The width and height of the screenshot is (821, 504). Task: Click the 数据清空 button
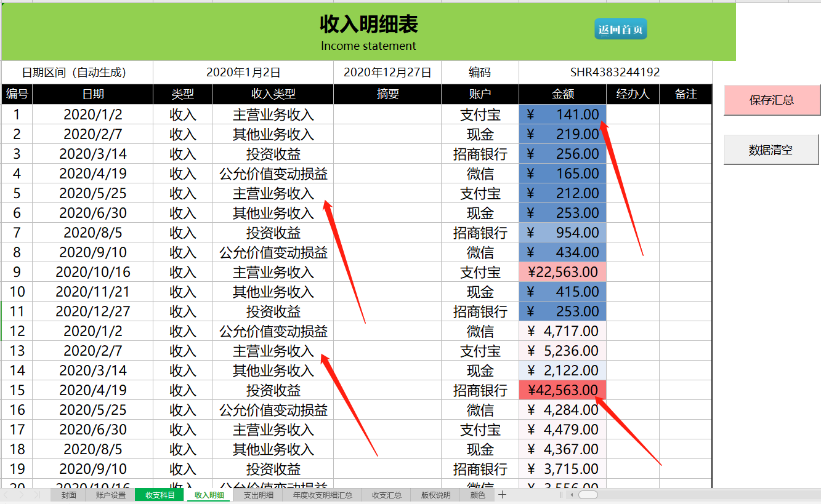coord(771,149)
